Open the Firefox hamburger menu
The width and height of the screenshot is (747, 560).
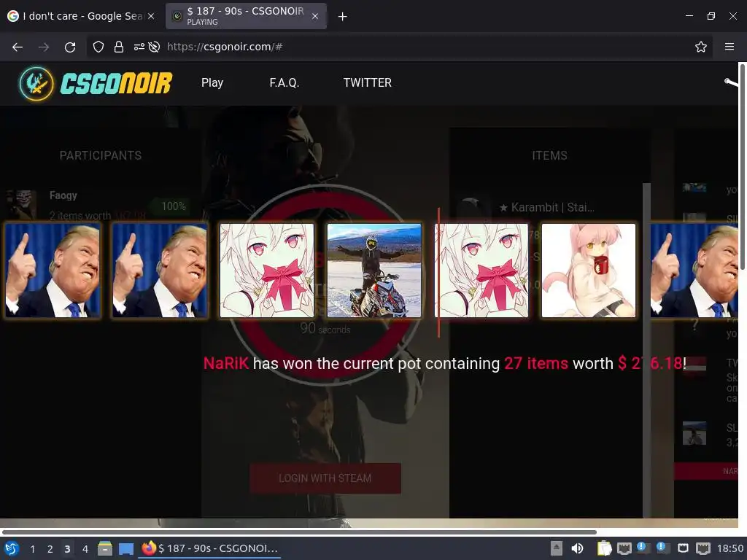729,47
